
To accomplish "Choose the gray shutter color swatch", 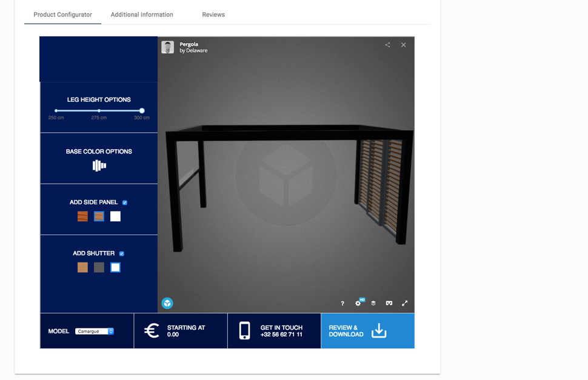I will (99, 267).
